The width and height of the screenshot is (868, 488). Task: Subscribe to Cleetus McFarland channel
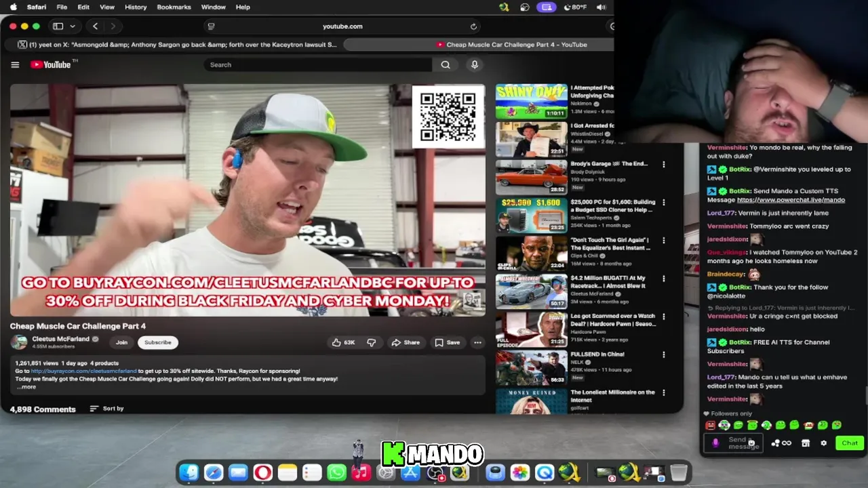click(x=157, y=342)
